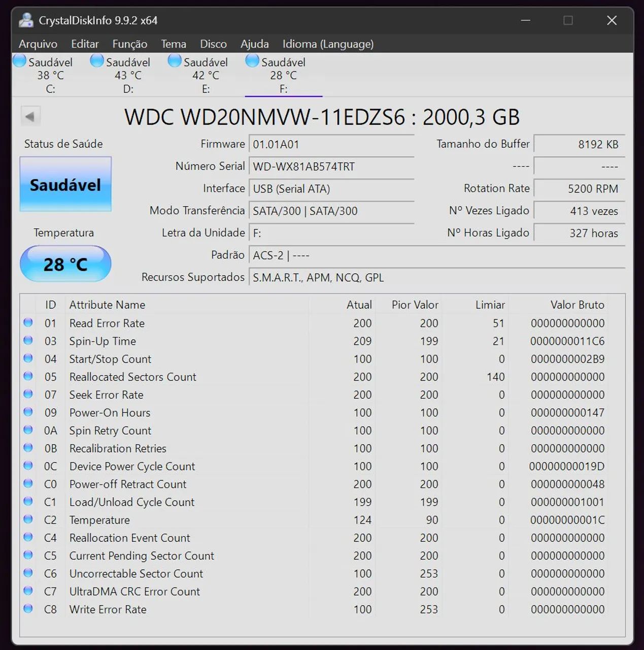The height and width of the screenshot is (650, 644).
Task: Click status orb for Device Power Cycle Count
Action: point(28,466)
